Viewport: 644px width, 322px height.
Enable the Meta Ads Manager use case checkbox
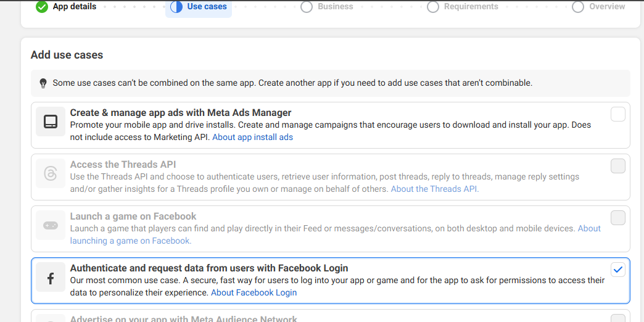pyautogui.click(x=617, y=114)
